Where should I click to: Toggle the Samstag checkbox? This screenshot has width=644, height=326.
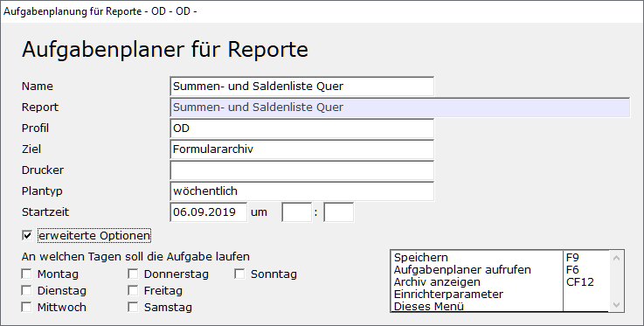133,307
